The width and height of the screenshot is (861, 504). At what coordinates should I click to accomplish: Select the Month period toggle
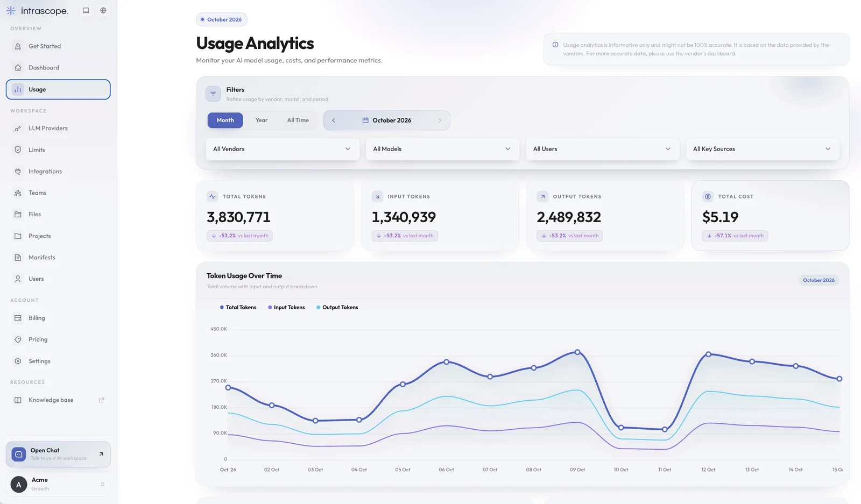coord(225,120)
